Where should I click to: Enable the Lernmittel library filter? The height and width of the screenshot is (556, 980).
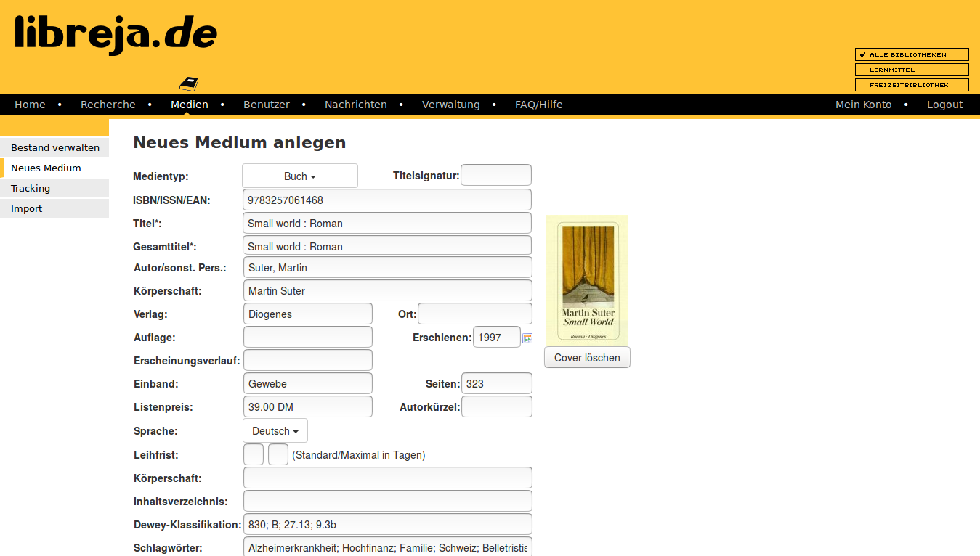click(x=911, y=70)
